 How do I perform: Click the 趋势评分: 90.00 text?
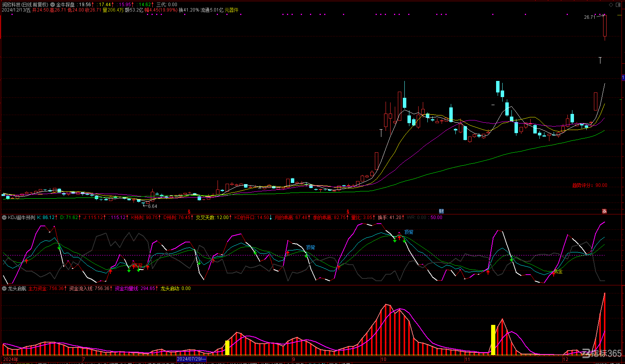(x=590, y=185)
